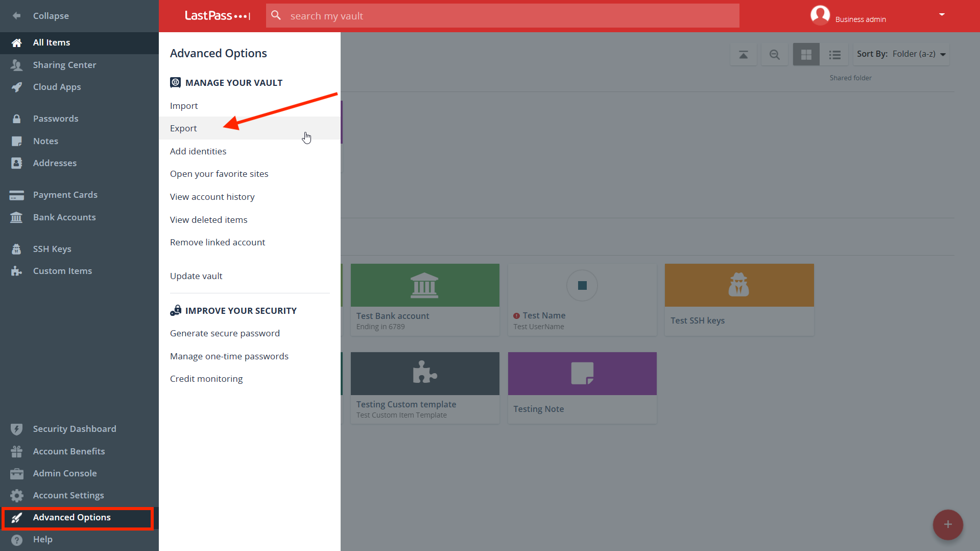Open the Testing Custom template card
Image resolution: width=980 pixels, height=551 pixels.
(425, 387)
